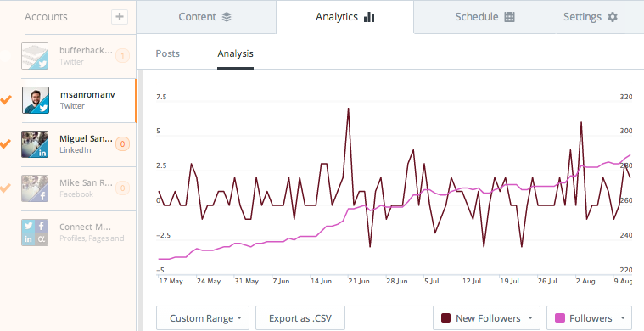Select the Mike San R Facebook account
Image resolution: width=644 pixels, height=331 pixels.
[78, 188]
